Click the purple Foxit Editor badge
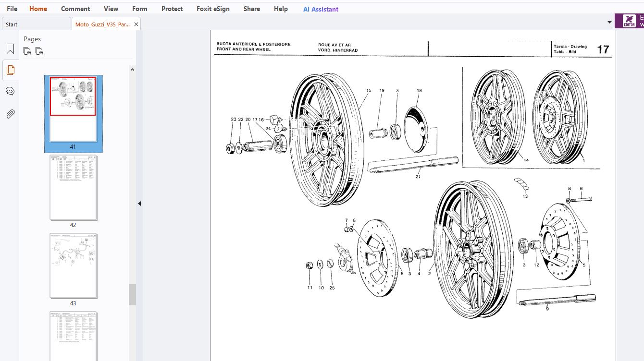This screenshot has height=361, width=644. [x=630, y=21]
